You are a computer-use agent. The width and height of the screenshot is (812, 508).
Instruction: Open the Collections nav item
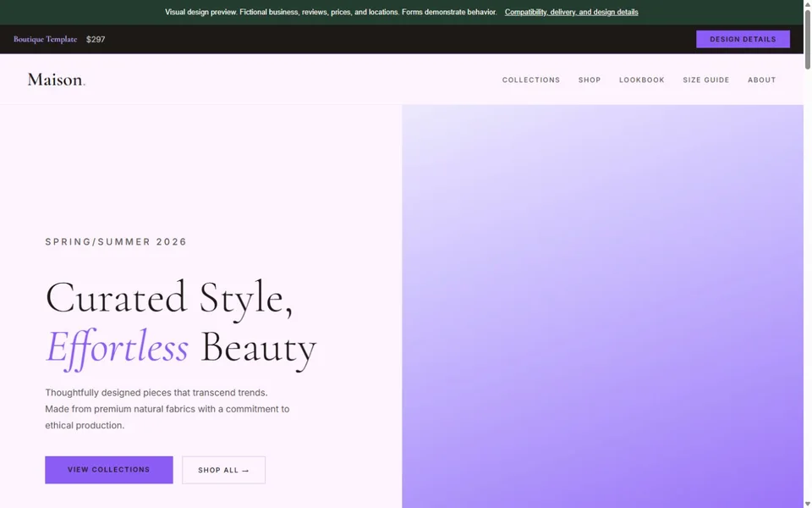(x=531, y=80)
